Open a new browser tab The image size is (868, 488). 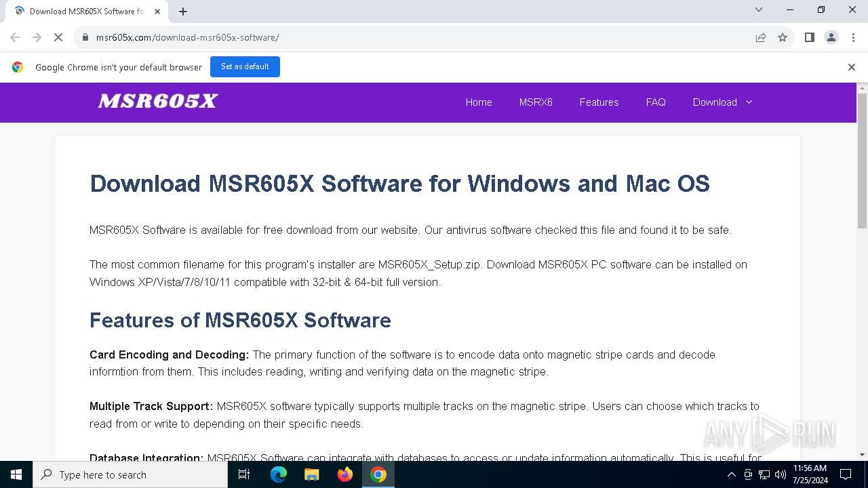(x=183, y=11)
